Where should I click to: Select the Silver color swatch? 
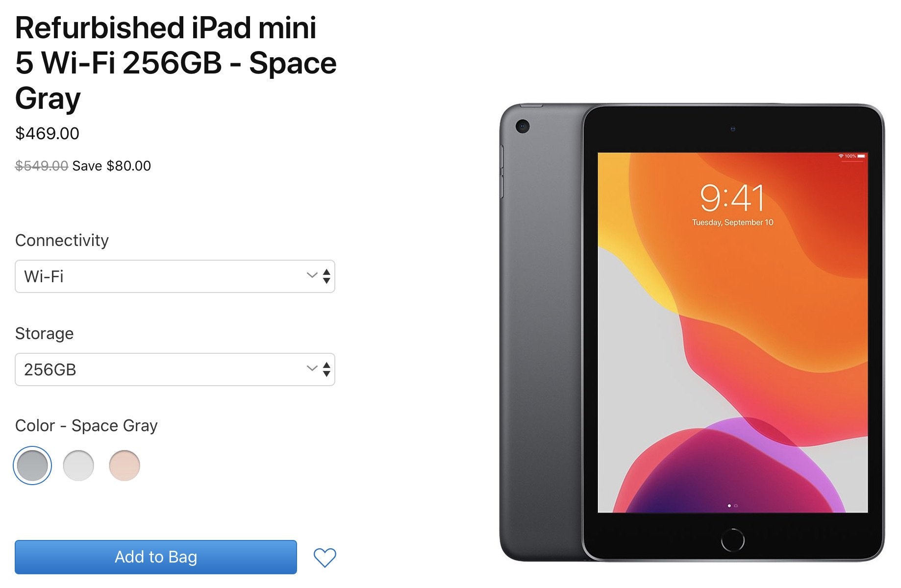tap(78, 465)
